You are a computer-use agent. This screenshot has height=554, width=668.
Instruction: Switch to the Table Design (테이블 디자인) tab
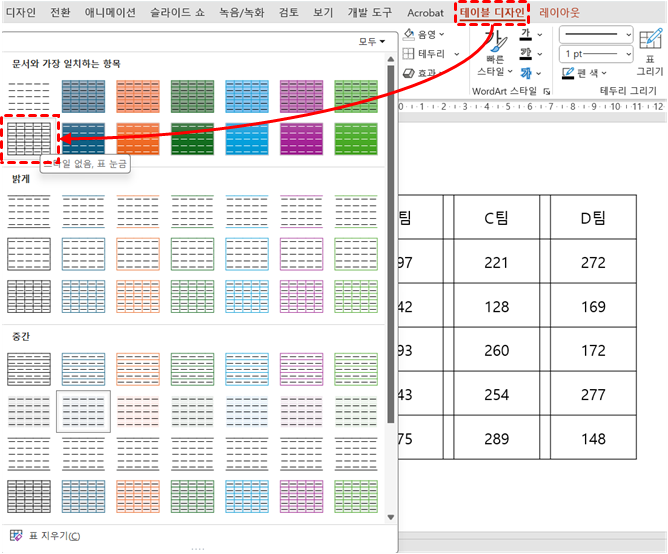pyautogui.click(x=492, y=13)
